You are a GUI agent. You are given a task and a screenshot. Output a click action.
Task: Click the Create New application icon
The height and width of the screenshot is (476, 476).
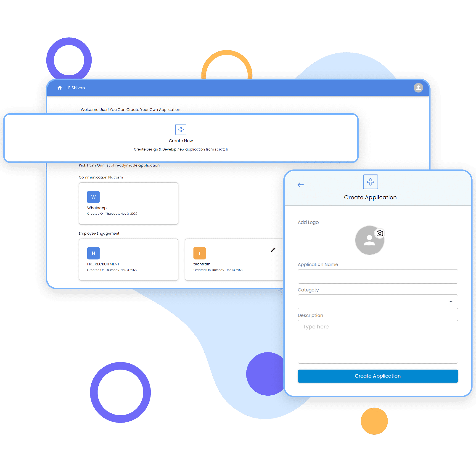(181, 130)
